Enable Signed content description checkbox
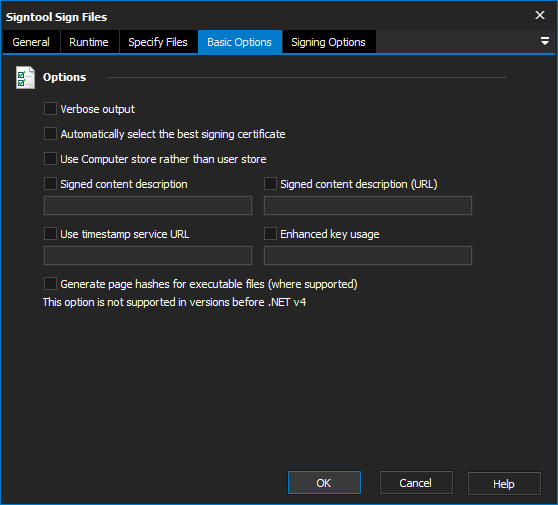Screen dimensions: 558x505 coord(50,184)
